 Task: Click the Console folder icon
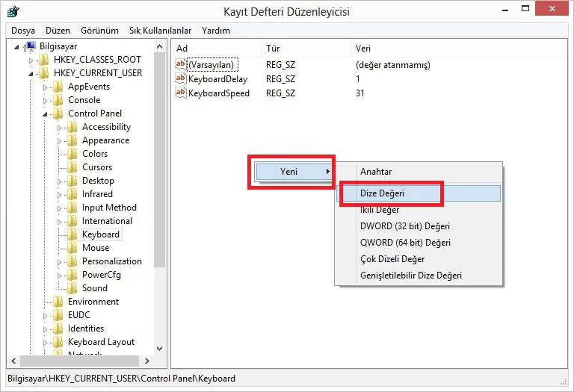click(58, 100)
